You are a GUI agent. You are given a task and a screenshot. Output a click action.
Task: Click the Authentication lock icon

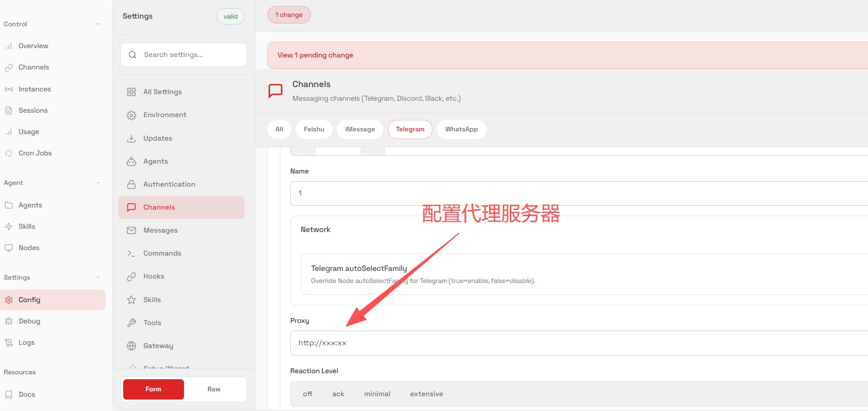point(131,184)
